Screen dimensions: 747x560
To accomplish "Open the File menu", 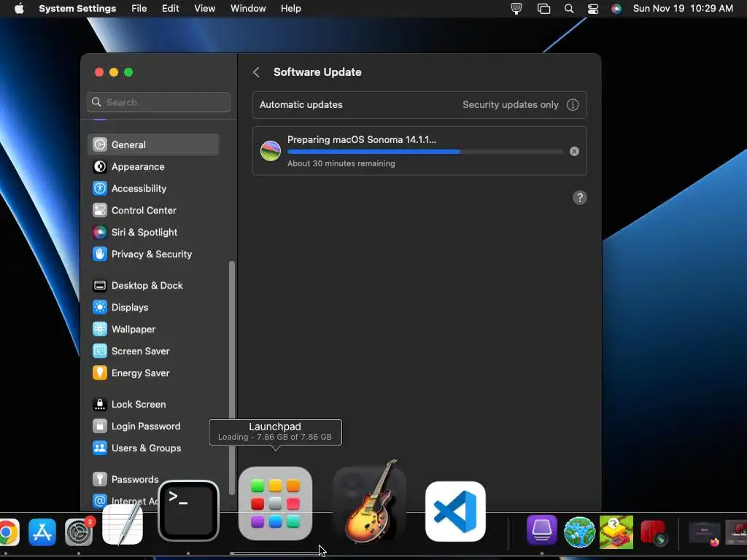I will [139, 9].
